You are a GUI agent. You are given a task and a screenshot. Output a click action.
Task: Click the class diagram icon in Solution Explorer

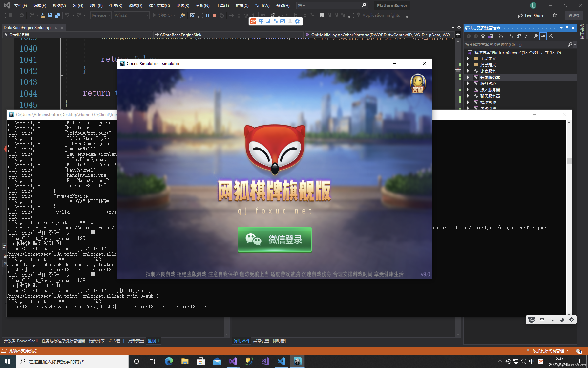(550, 36)
